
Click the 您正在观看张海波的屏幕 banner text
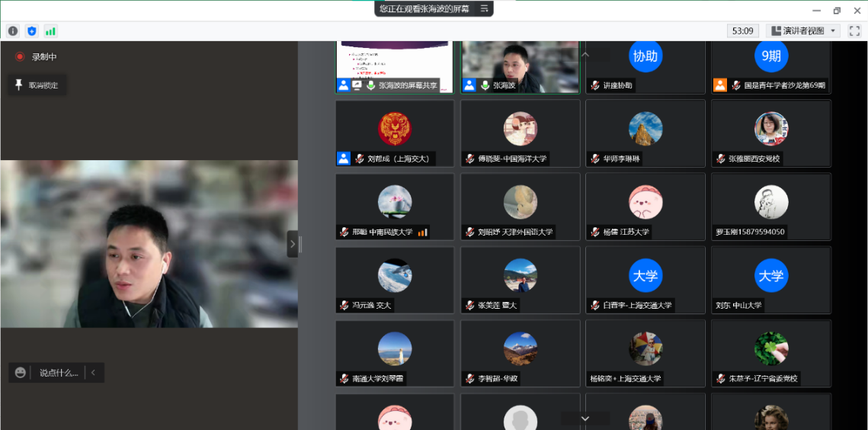[x=424, y=8]
